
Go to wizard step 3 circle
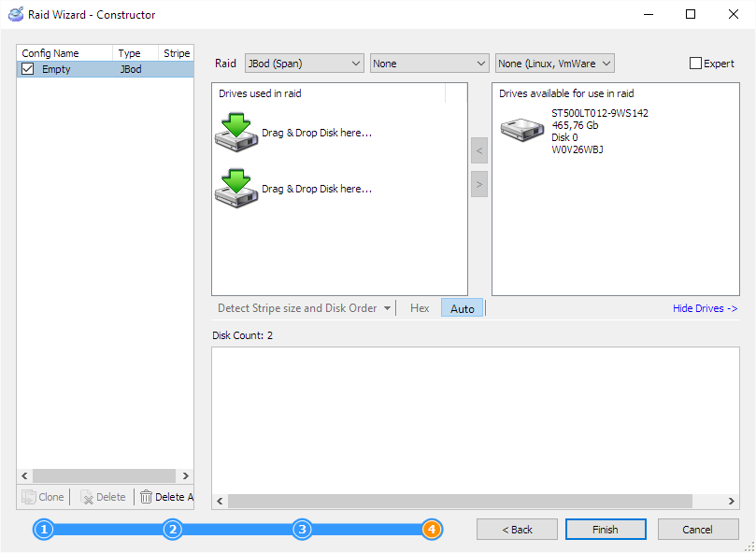pyautogui.click(x=302, y=530)
